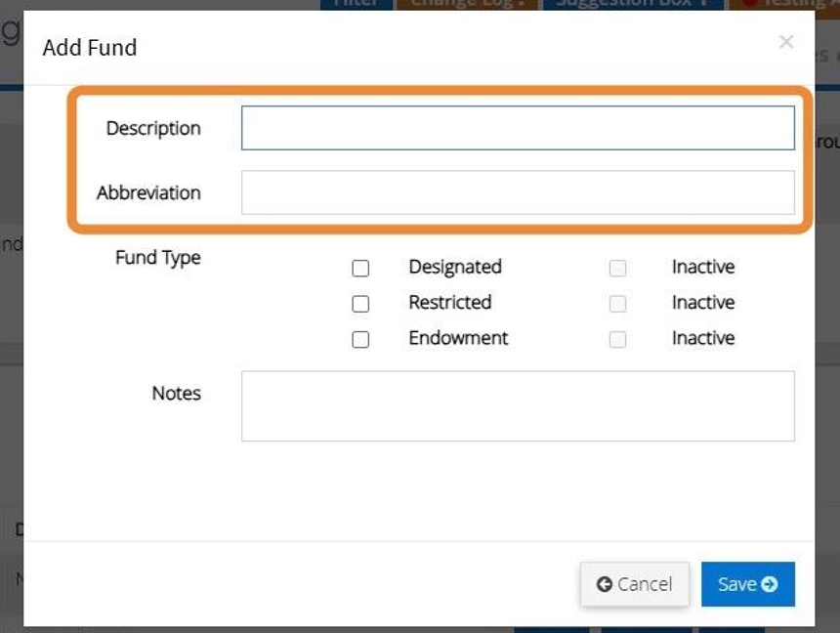Check the Restricted fund type checkbox
This screenshot has width=840, height=633.
coord(360,304)
